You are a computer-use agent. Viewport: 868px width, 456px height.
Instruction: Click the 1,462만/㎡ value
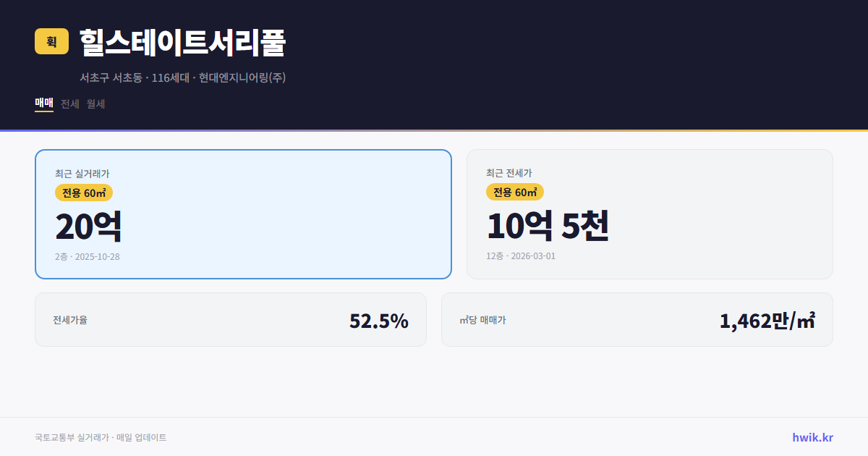767,319
